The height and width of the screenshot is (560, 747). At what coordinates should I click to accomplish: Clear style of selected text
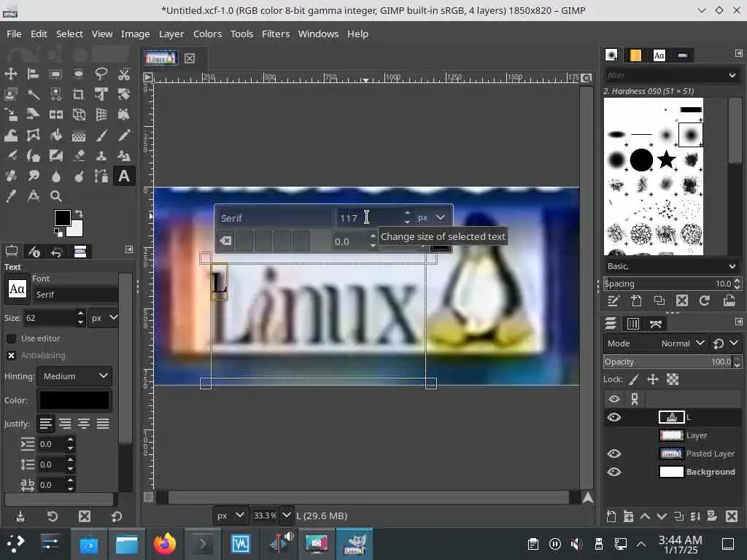tap(226, 241)
